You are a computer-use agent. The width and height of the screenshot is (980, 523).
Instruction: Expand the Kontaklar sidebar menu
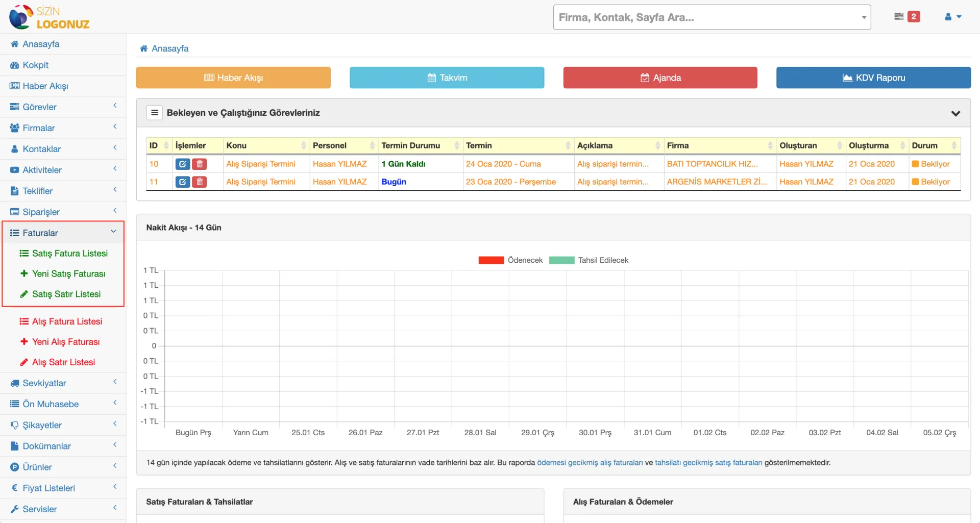tap(63, 148)
